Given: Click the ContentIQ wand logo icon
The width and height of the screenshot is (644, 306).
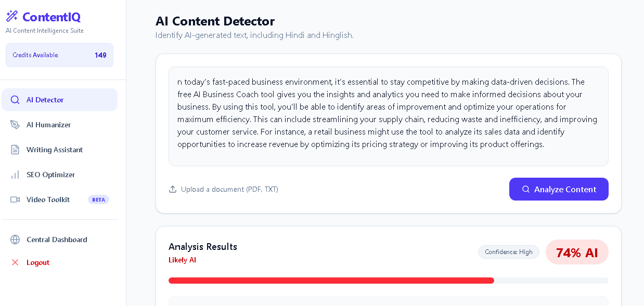Looking at the screenshot, I should click(x=11, y=16).
